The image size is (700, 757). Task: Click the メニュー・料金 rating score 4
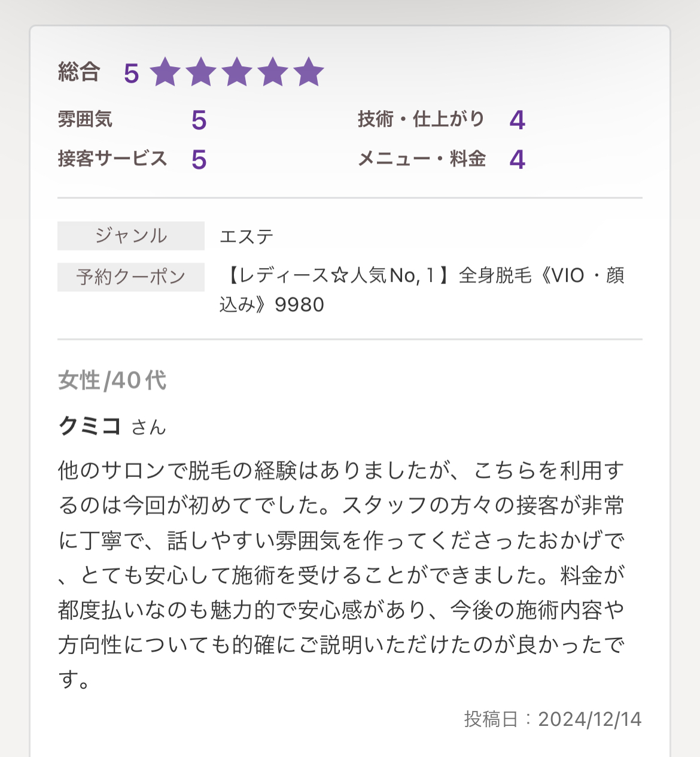point(518,160)
